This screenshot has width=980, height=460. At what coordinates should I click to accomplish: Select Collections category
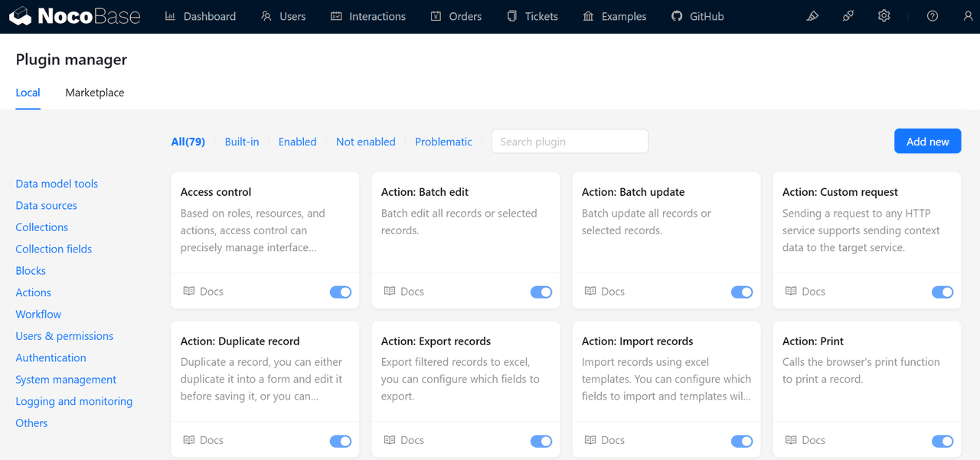[x=42, y=227]
